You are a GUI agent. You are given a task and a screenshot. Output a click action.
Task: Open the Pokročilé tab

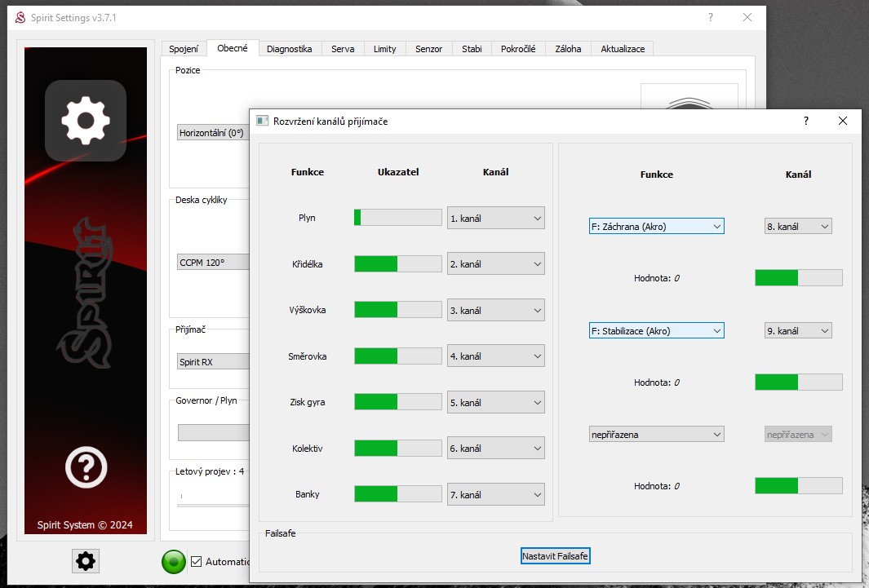(518, 49)
